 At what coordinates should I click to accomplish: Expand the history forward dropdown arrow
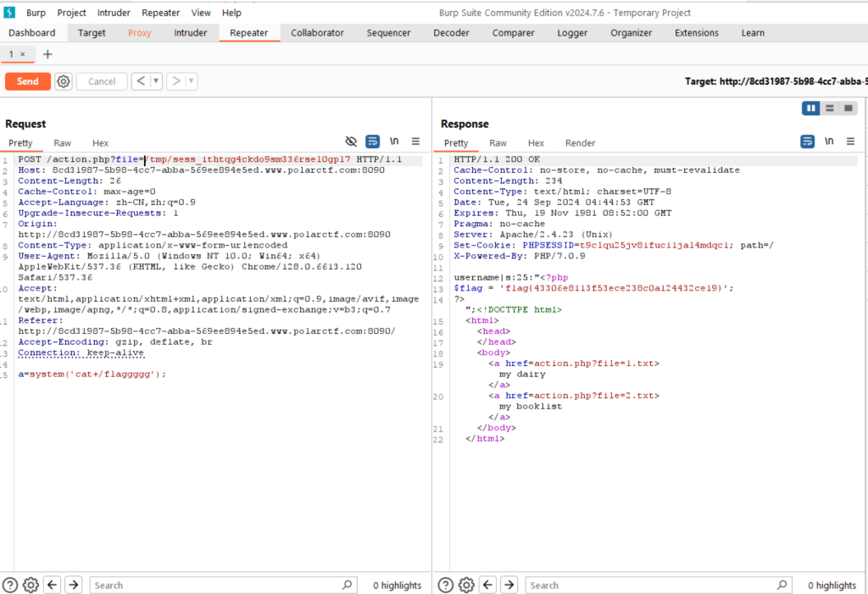tap(192, 81)
